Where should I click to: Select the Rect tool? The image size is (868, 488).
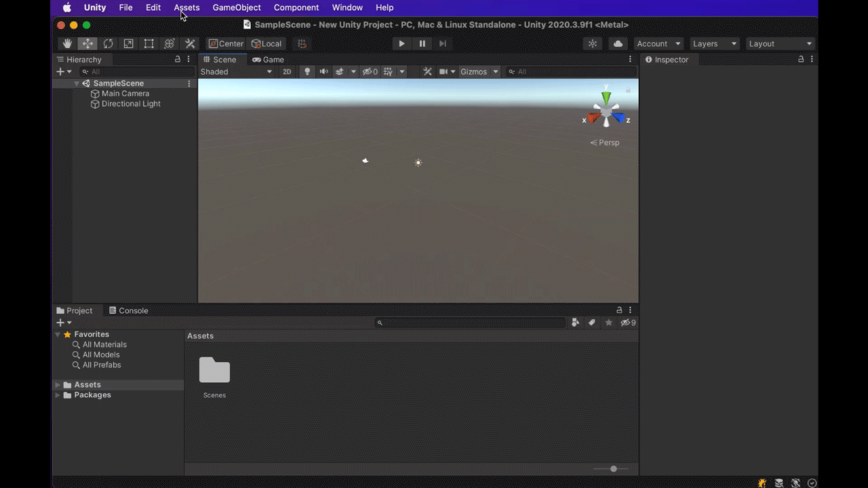(149, 43)
